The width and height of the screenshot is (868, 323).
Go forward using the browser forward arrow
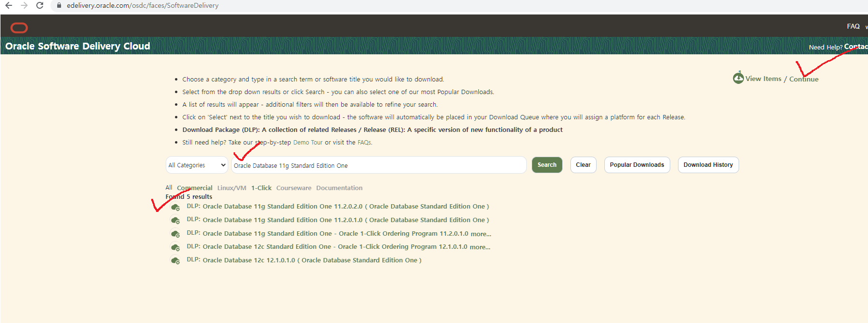24,5
